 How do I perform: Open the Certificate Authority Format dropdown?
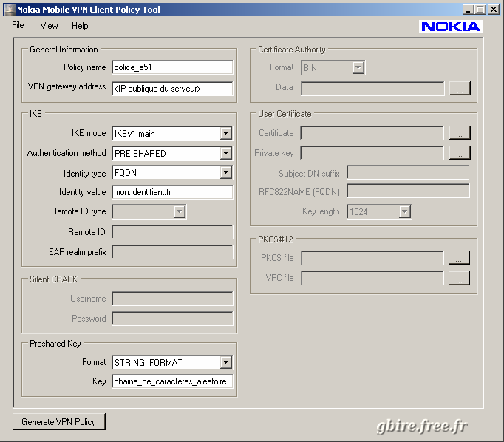click(x=358, y=67)
